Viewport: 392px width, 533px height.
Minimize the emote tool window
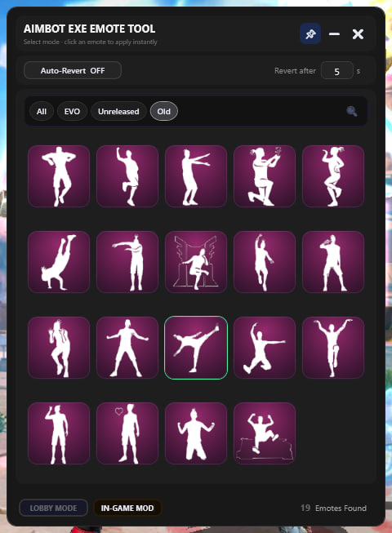pos(334,34)
